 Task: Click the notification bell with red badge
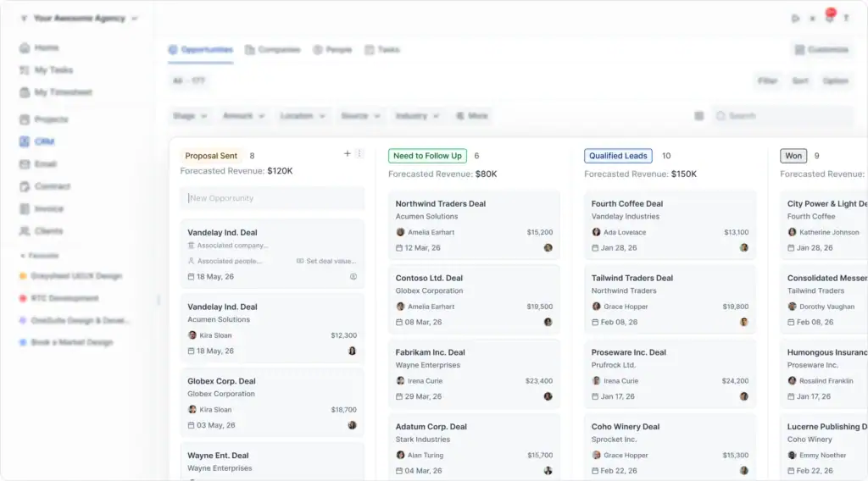pyautogui.click(x=829, y=17)
